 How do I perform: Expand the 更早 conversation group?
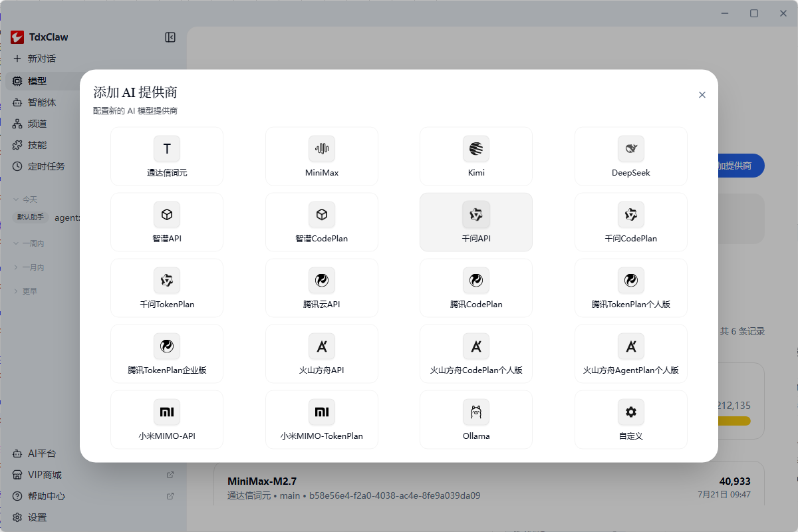pos(25,291)
